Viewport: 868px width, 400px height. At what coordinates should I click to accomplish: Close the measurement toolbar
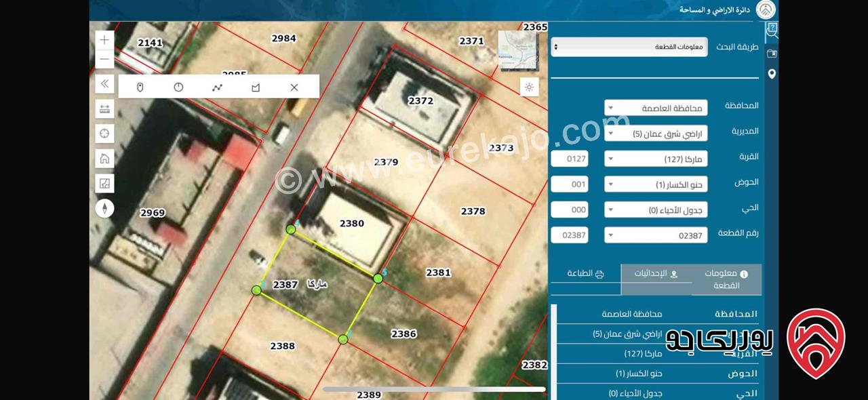(294, 87)
